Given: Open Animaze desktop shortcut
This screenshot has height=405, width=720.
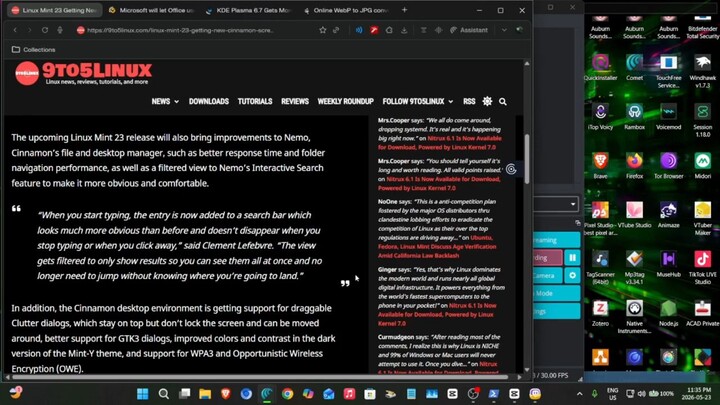Looking at the screenshot, I should 669,215.
